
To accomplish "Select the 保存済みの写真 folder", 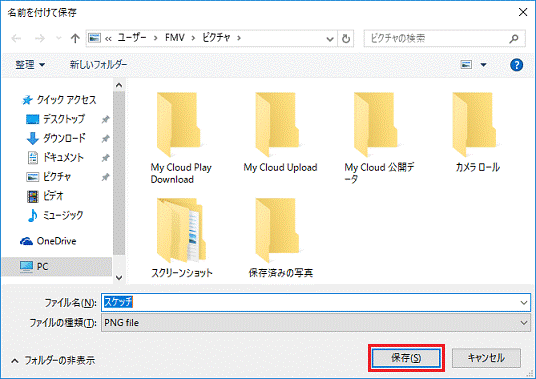I will click(x=280, y=238).
